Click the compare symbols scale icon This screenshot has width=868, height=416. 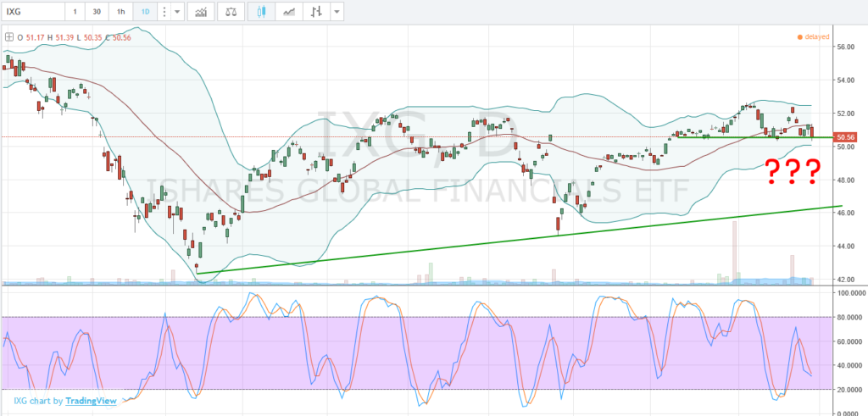(x=231, y=13)
